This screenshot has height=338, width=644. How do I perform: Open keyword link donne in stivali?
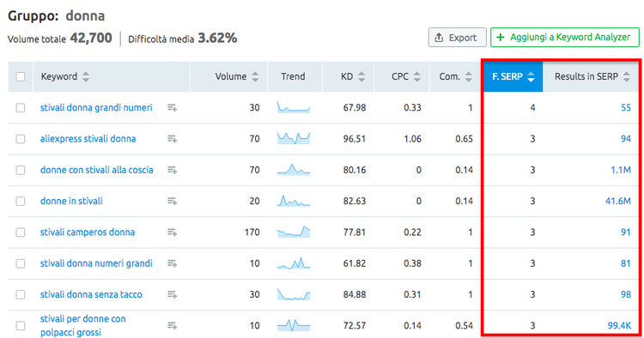[x=71, y=202]
